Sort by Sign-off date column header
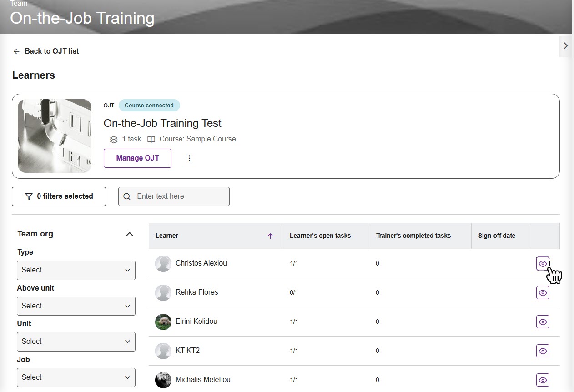Image resolution: width=574 pixels, height=392 pixels. coord(497,236)
